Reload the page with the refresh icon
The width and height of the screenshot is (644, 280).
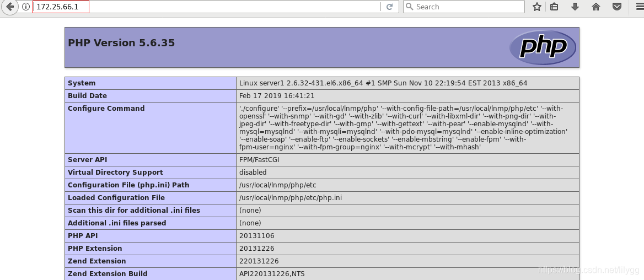[390, 7]
